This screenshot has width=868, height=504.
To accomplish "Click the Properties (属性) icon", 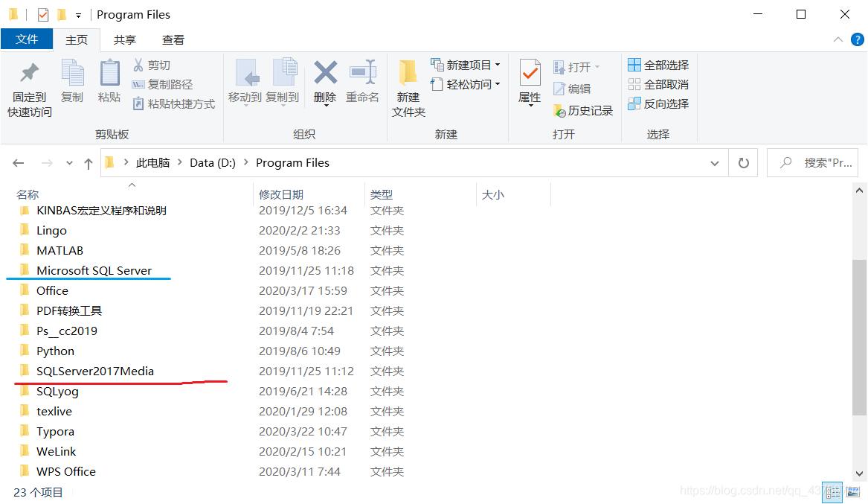I will click(530, 73).
